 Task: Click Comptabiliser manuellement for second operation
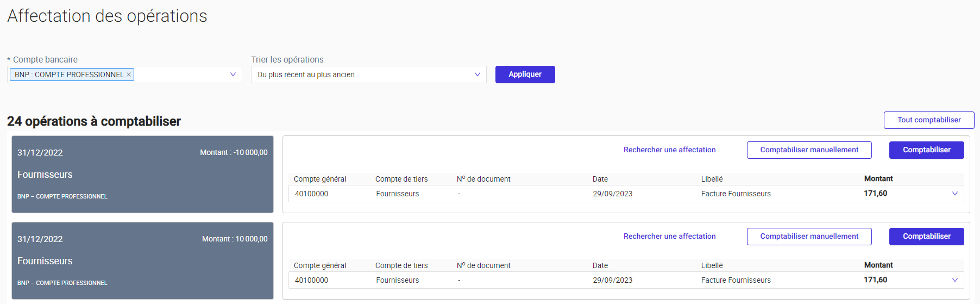tap(809, 237)
